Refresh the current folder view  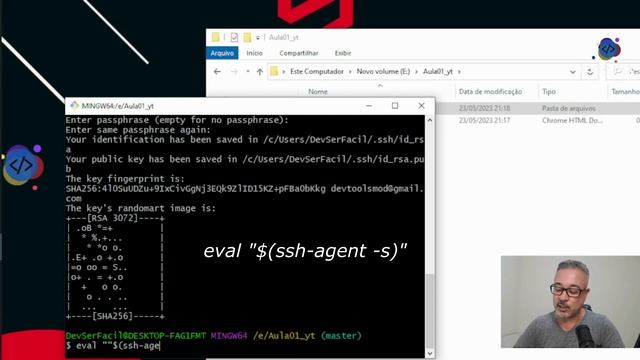coord(590,72)
